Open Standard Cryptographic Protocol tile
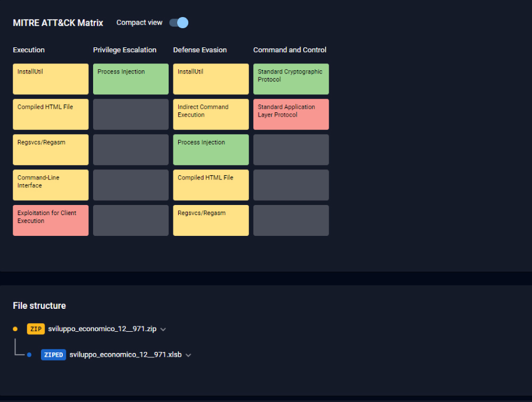532x402 pixels. (291, 79)
